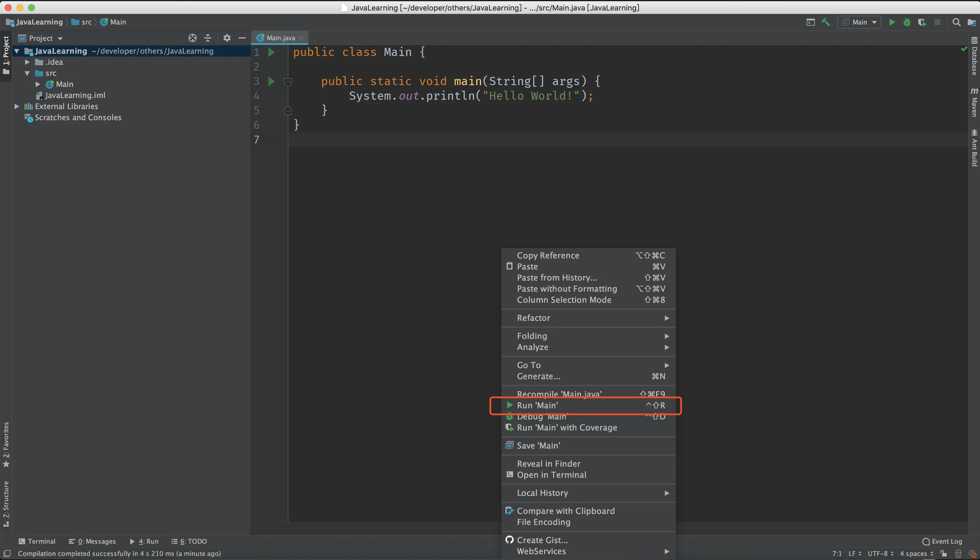Open the Main run configuration dropdown
980x560 pixels.
859,22
